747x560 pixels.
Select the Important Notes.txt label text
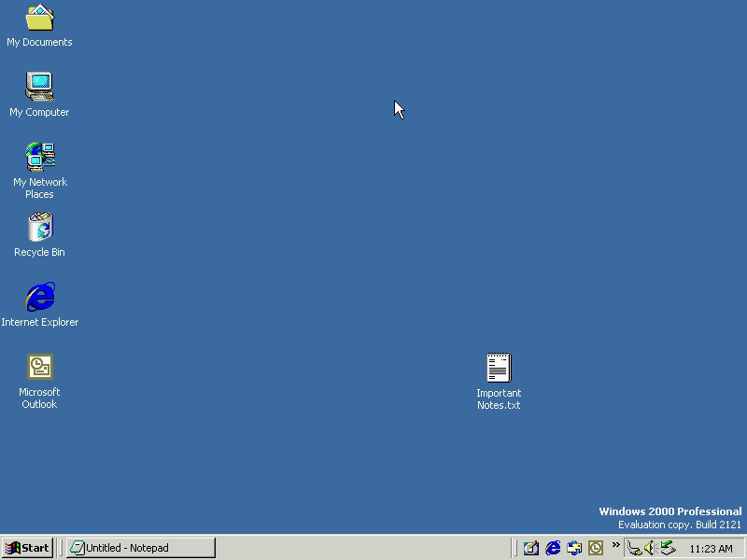[x=499, y=399]
